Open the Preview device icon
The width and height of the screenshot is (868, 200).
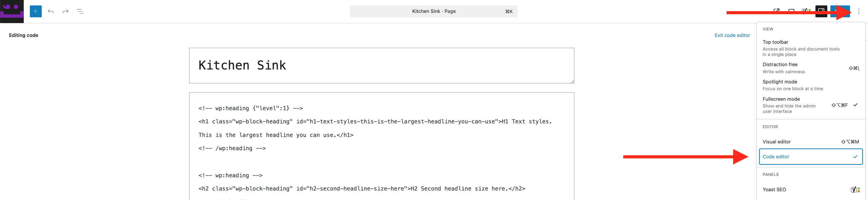(791, 11)
